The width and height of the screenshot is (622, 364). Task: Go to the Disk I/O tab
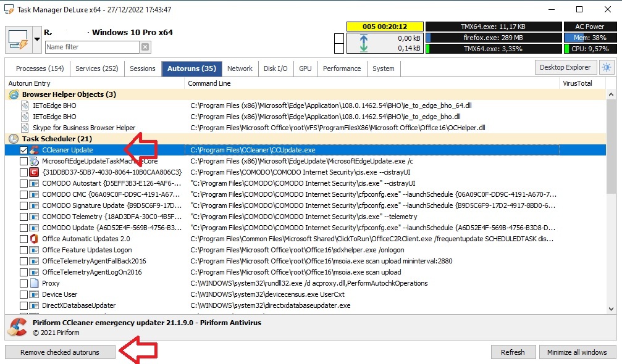click(275, 68)
